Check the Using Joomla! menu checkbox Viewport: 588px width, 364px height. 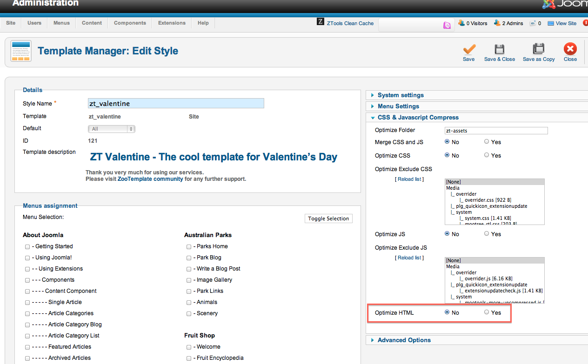[x=27, y=258]
